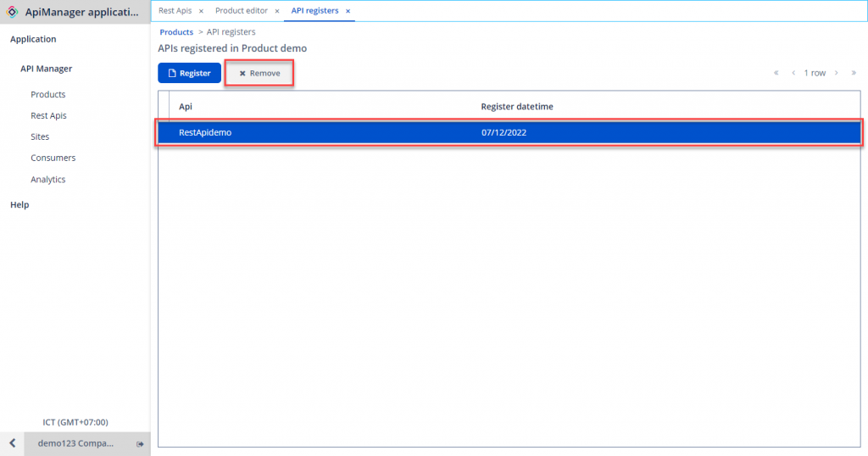
Task: Expand the Help section in sidebar
Action: 19,204
